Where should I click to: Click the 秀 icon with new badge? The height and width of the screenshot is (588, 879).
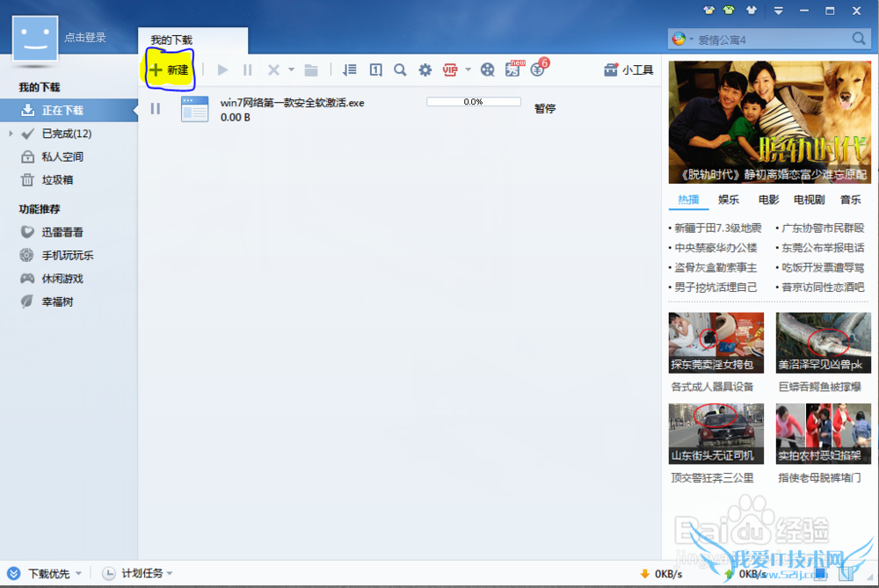click(513, 69)
